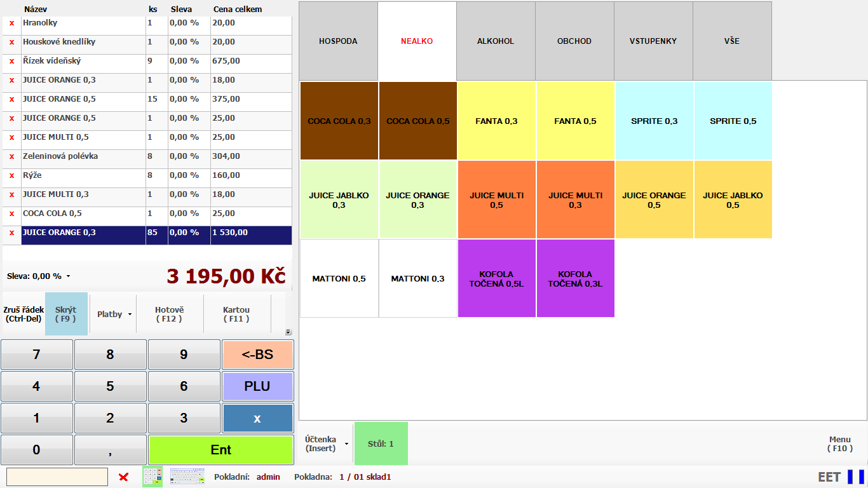Add SPRITE 0,3 light blue tile
This screenshot has height=488, width=868.
coord(654,121)
